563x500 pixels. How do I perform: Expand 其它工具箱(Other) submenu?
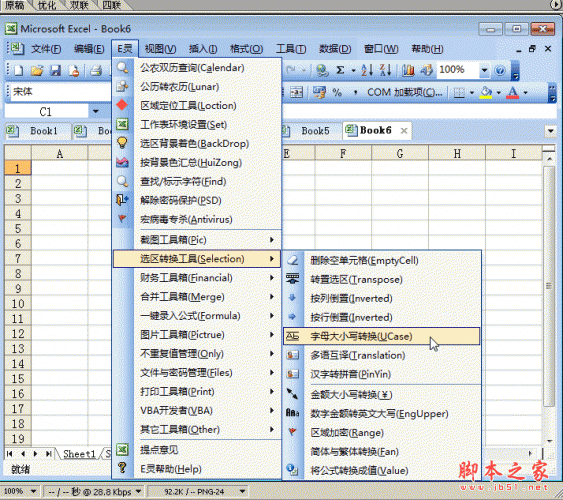[x=197, y=430]
